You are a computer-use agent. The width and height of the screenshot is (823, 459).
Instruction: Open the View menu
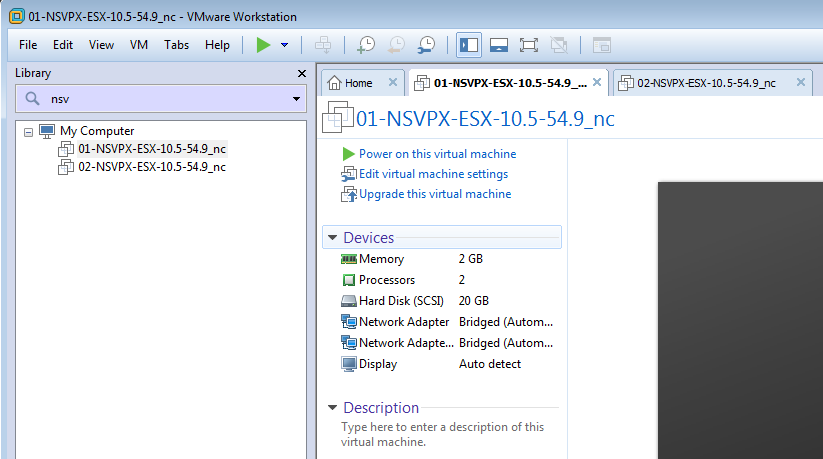click(x=101, y=45)
